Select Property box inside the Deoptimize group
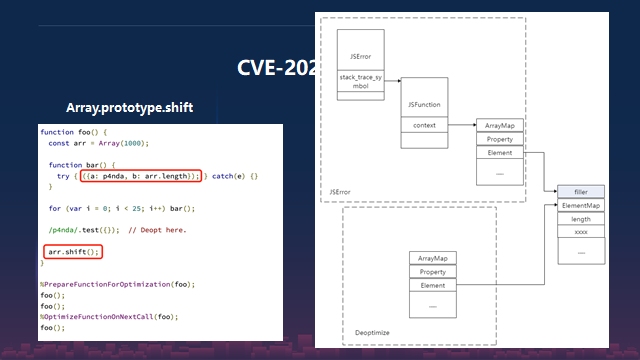The image size is (640, 360). pyautogui.click(x=433, y=272)
